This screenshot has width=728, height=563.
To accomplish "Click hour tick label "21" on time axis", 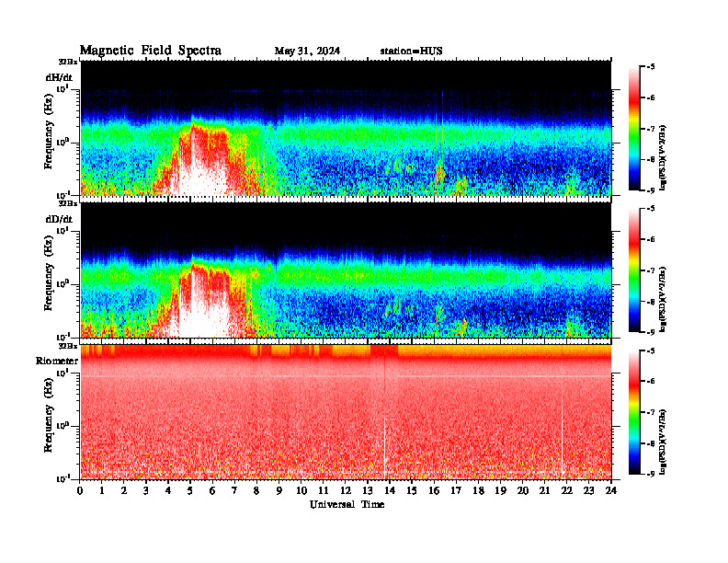I will click(544, 490).
